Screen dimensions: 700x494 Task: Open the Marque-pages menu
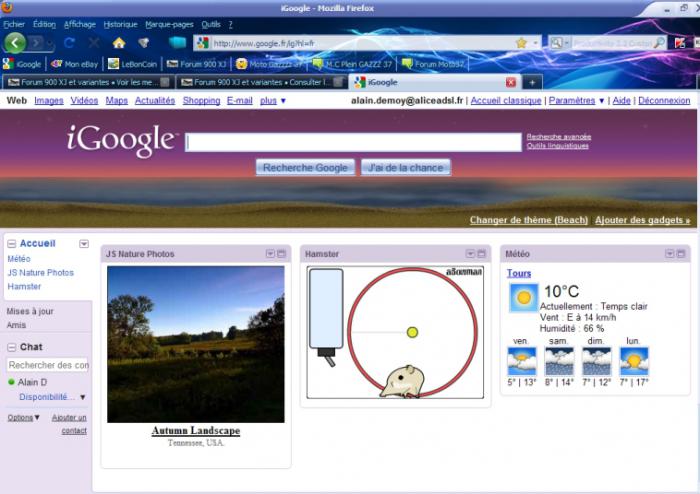pyautogui.click(x=169, y=25)
